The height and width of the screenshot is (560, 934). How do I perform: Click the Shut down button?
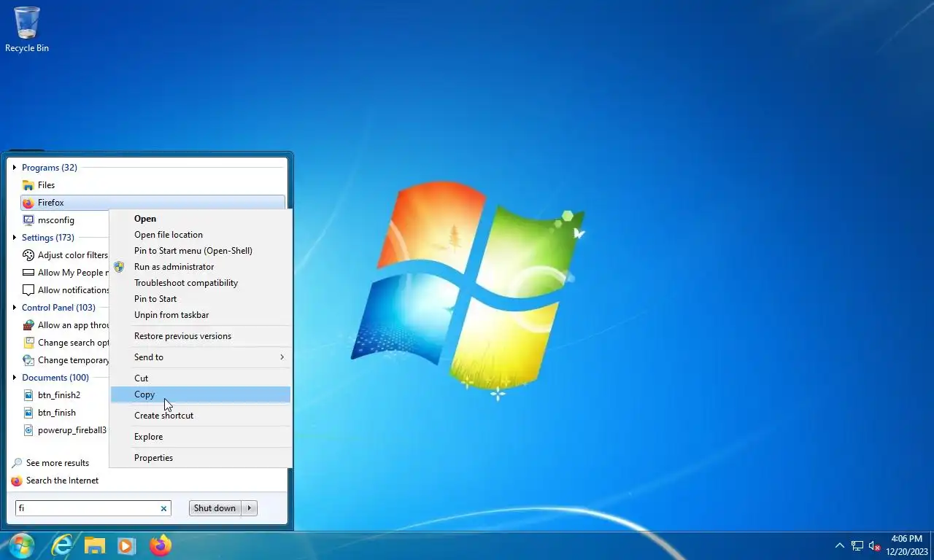click(215, 508)
